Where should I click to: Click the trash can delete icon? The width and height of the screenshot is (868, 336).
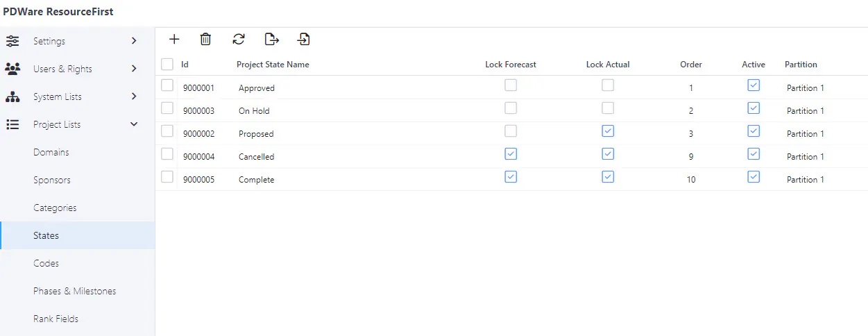point(205,40)
